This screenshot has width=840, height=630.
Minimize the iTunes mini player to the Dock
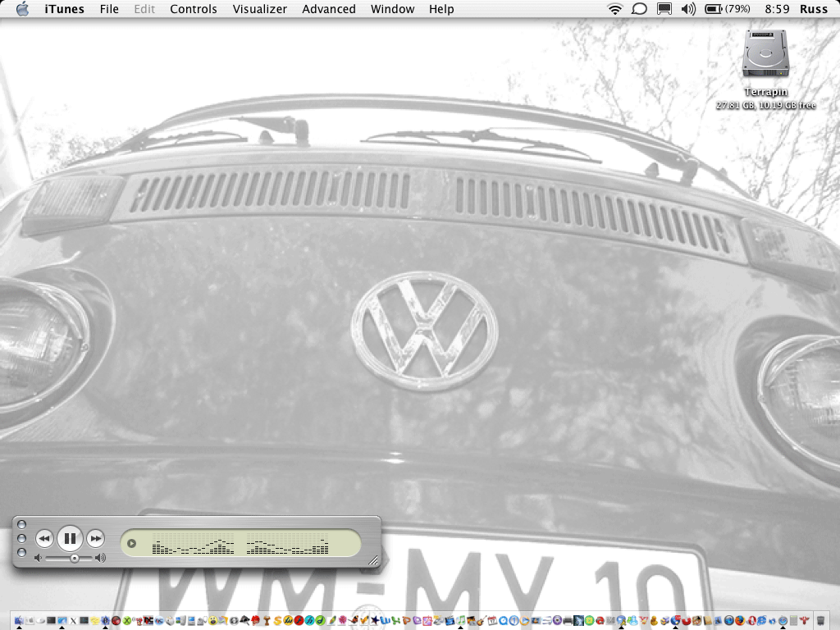21,538
